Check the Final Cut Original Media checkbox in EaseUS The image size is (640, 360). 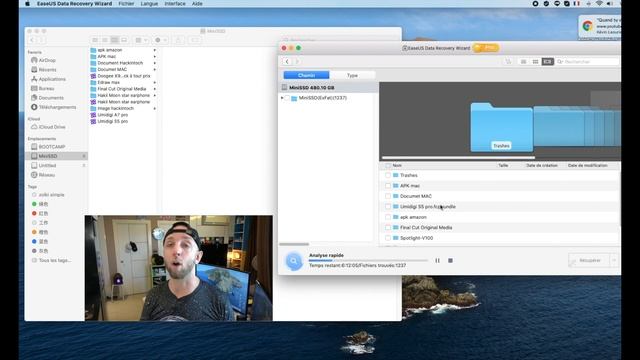click(x=388, y=227)
